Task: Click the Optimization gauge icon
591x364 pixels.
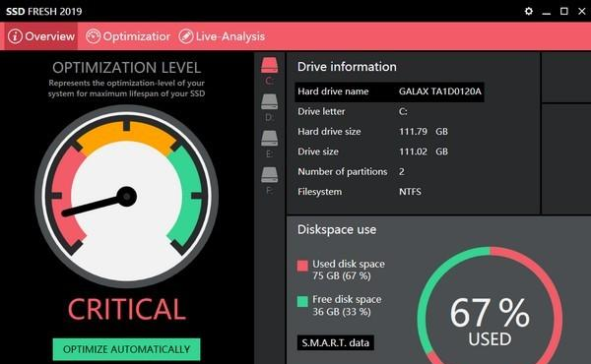Action: click(94, 36)
